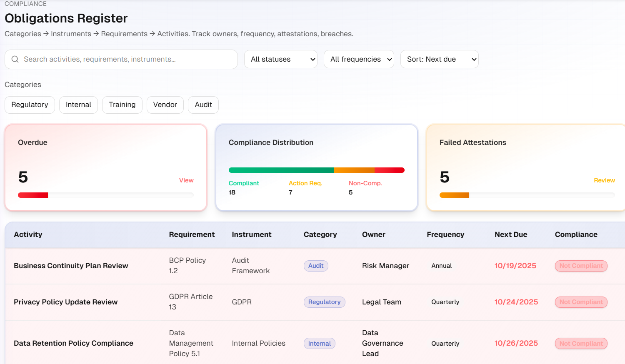Toggle the Regulatory category filter
Image resolution: width=625 pixels, height=364 pixels.
30,105
